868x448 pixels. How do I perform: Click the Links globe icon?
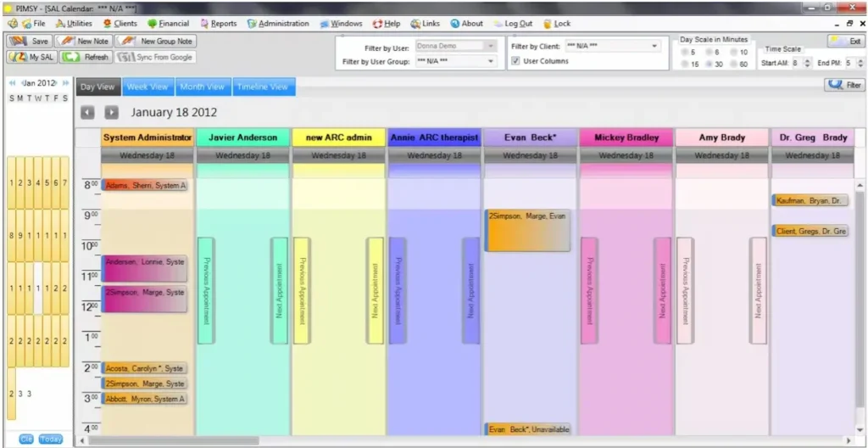pyautogui.click(x=415, y=24)
